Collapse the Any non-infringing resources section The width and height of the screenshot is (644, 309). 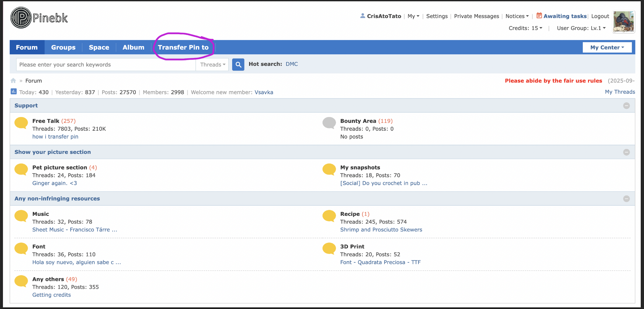click(626, 199)
